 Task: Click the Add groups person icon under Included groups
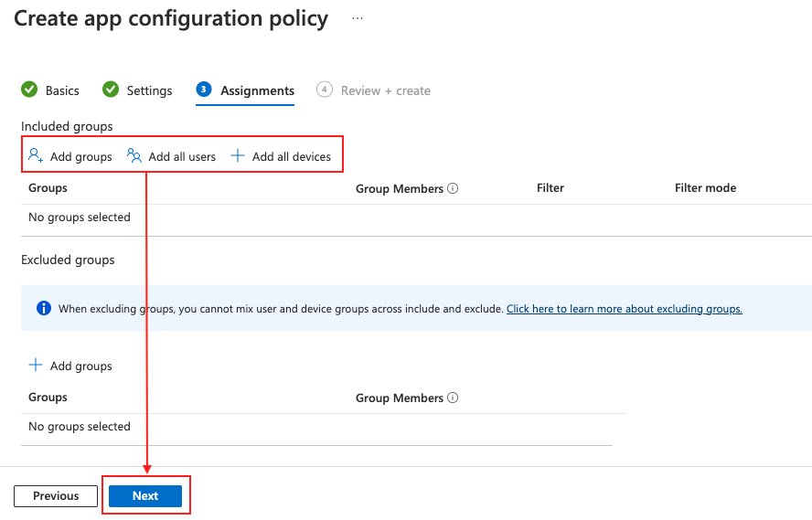36,156
